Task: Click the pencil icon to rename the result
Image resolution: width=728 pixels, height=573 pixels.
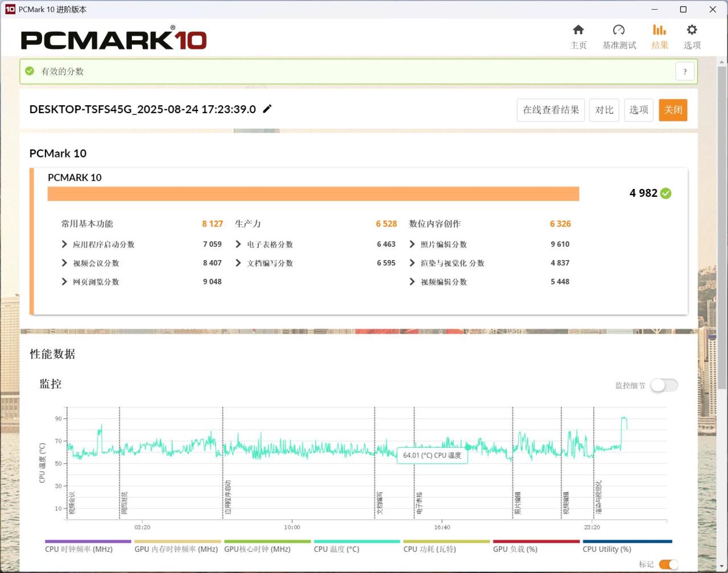Action: 267,109
